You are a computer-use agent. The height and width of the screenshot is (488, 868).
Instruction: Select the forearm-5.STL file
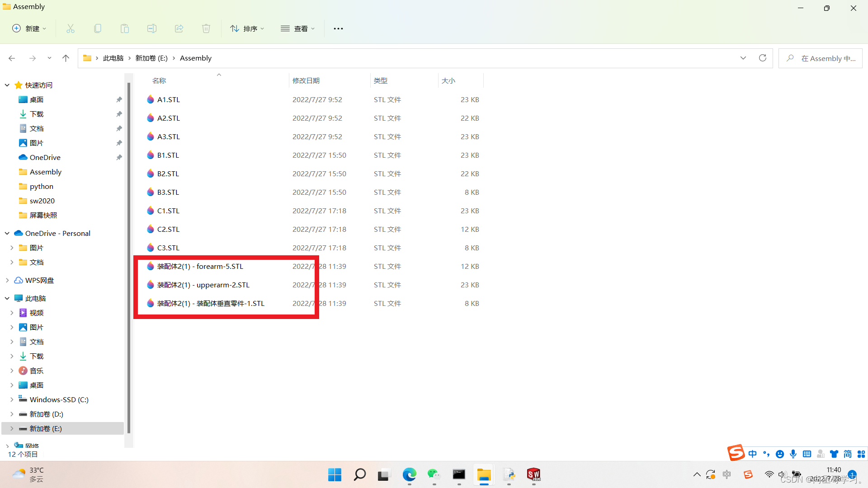[x=200, y=266]
